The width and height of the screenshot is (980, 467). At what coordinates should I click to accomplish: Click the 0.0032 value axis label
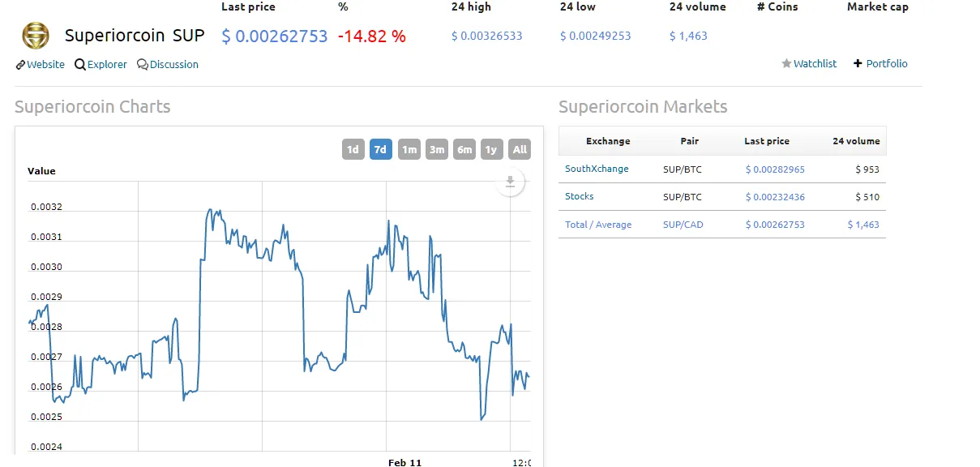(46, 207)
